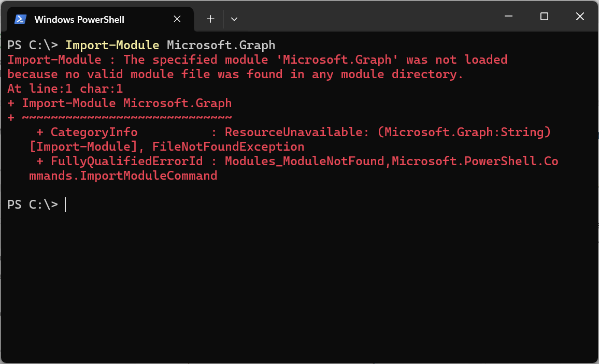Click the 'At line:1 char:1' text
This screenshot has width=599, height=364.
[x=64, y=89]
